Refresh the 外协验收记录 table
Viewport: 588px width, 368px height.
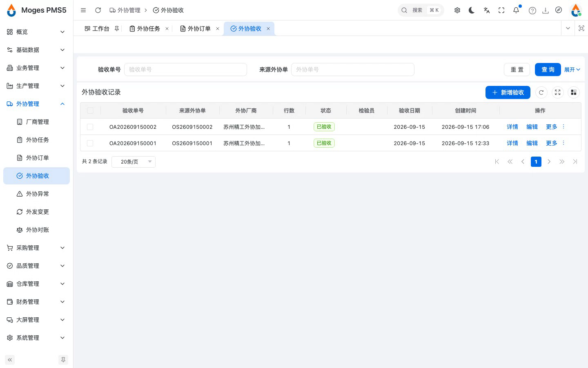[x=541, y=92]
